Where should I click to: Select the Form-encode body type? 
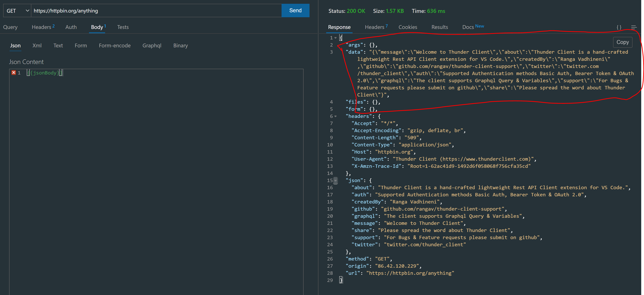tap(115, 45)
